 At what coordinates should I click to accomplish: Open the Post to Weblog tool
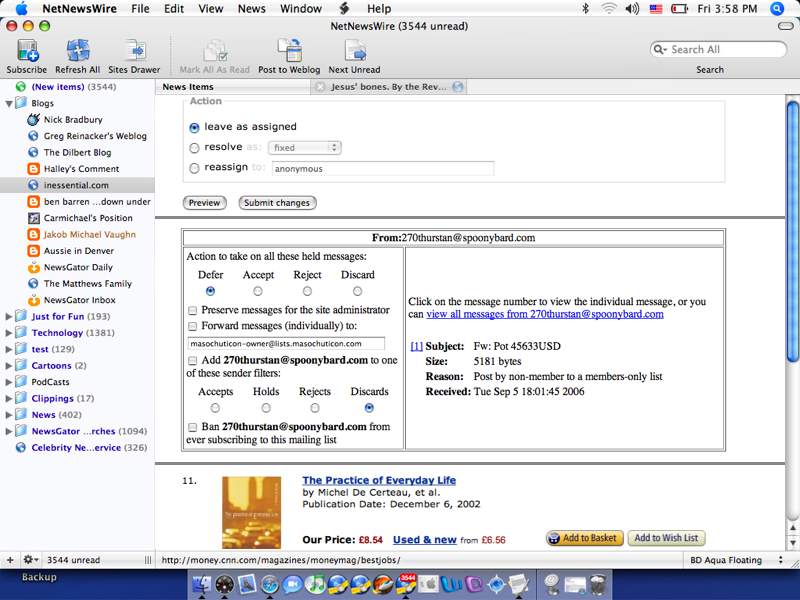(289, 51)
